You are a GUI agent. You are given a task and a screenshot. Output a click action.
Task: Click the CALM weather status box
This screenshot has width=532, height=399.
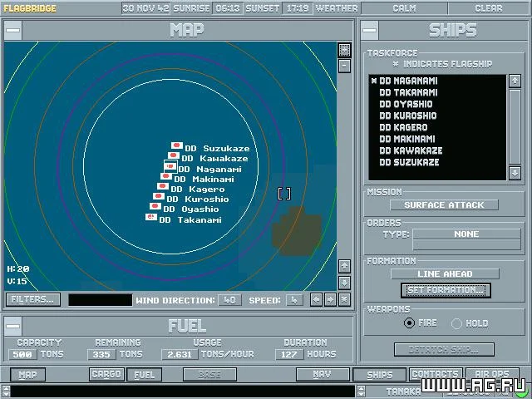[405, 8]
